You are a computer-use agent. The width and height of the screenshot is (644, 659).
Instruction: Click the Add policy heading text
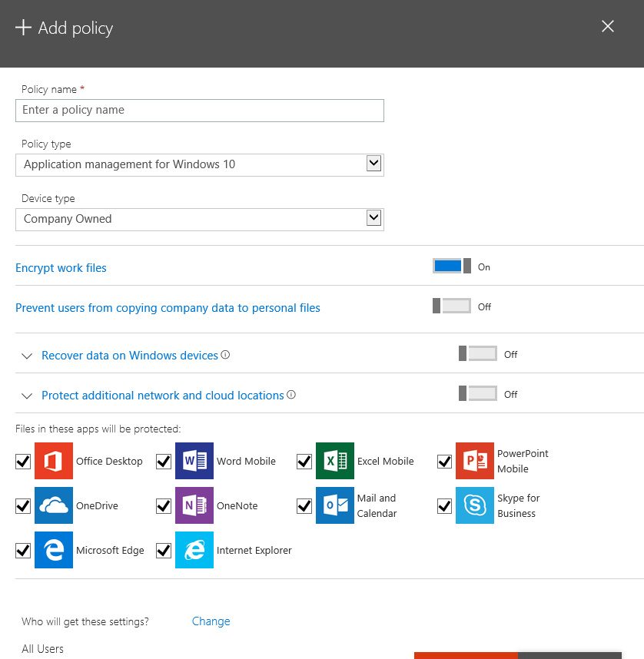click(x=76, y=28)
